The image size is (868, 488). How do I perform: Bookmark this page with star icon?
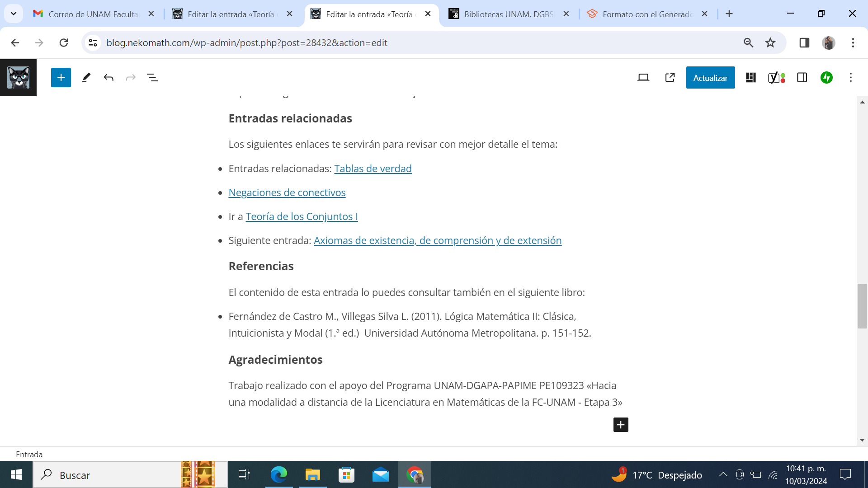point(770,43)
